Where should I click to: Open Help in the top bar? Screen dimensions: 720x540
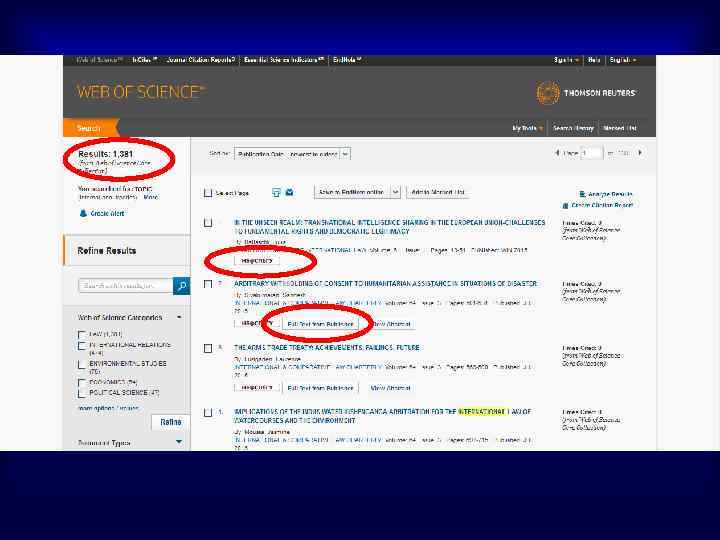[594, 60]
